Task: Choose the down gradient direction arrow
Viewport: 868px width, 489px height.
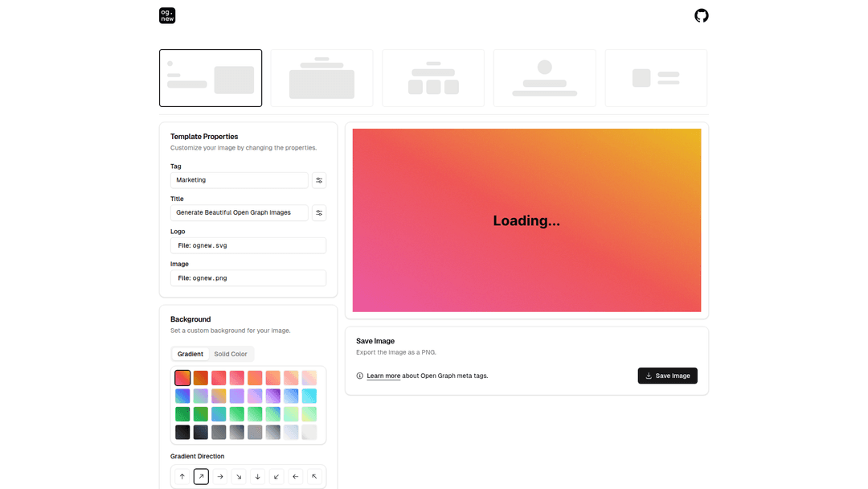Action: [x=258, y=477]
